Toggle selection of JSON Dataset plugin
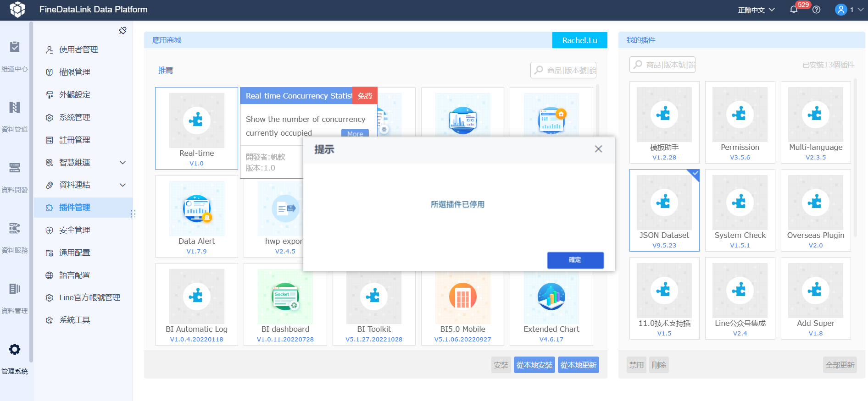This screenshot has width=868, height=401. click(664, 210)
